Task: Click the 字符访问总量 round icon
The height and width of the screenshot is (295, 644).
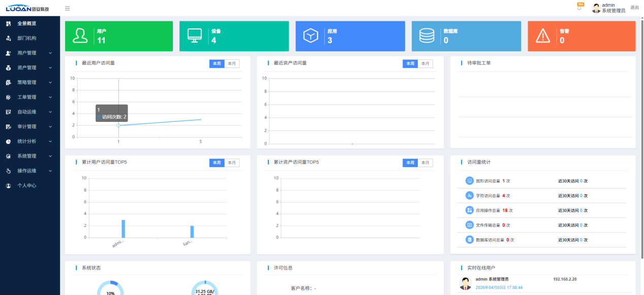Action: coord(469,195)
